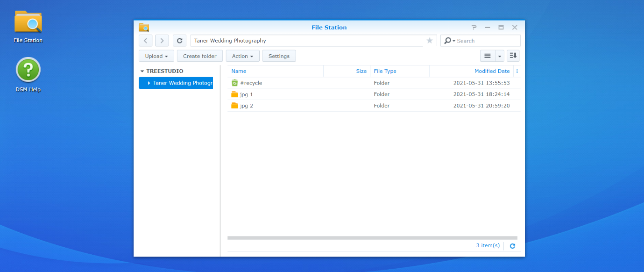
Task: Open the File Station help question mark
Action: point(474,28)
